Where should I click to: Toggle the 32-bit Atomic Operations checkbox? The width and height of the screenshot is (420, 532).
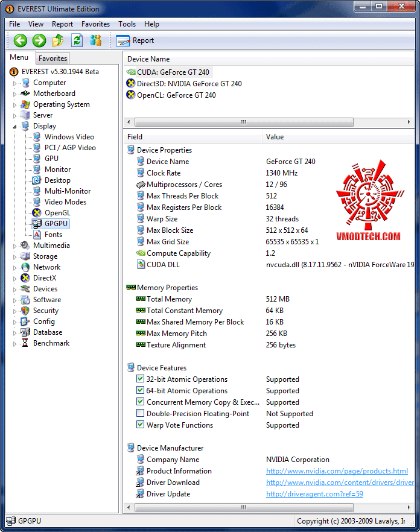point(140,379)
